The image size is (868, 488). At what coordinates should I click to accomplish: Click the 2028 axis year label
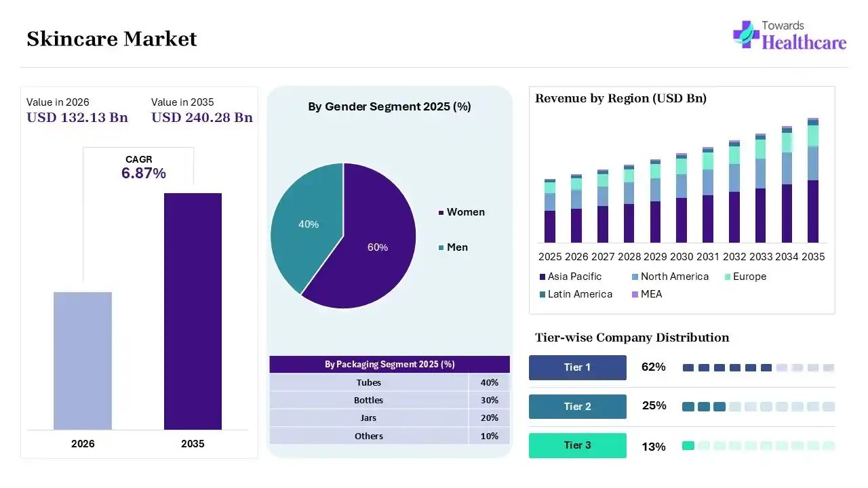pyautogui.click(x=629, y=257)
